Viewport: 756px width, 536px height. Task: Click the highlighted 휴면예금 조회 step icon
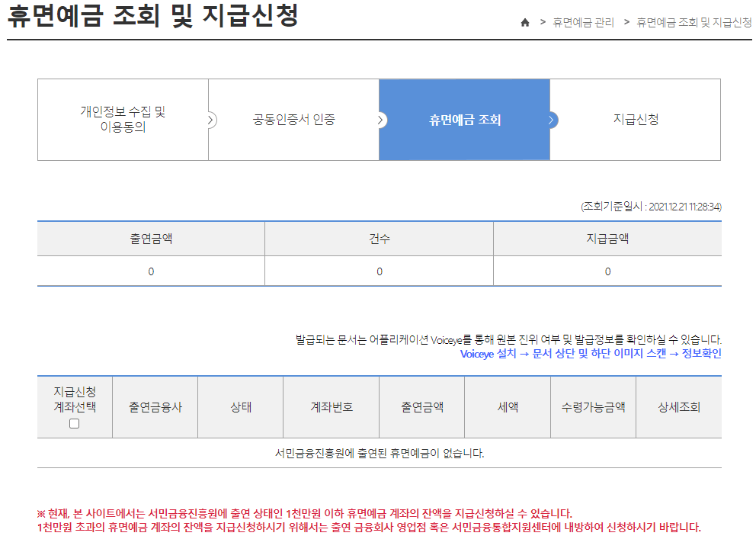click(464, 120)
